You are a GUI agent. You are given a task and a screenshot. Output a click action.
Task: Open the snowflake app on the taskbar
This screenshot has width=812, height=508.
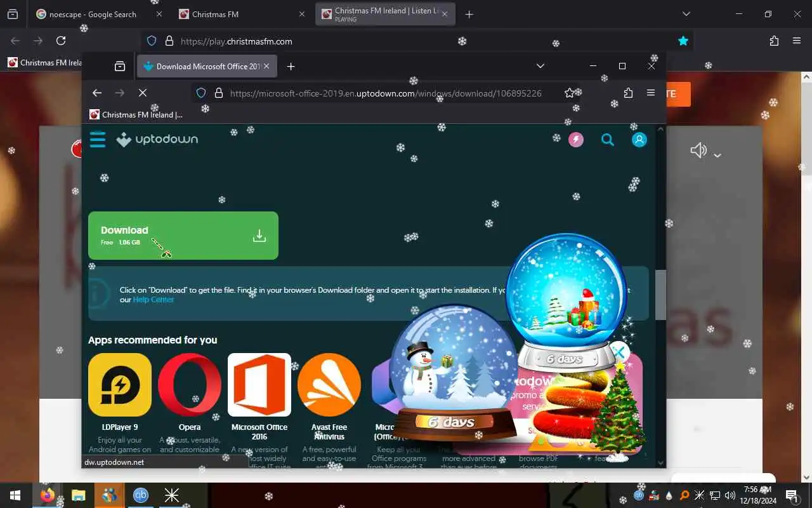pyautogui.click(x=172, y=495)
